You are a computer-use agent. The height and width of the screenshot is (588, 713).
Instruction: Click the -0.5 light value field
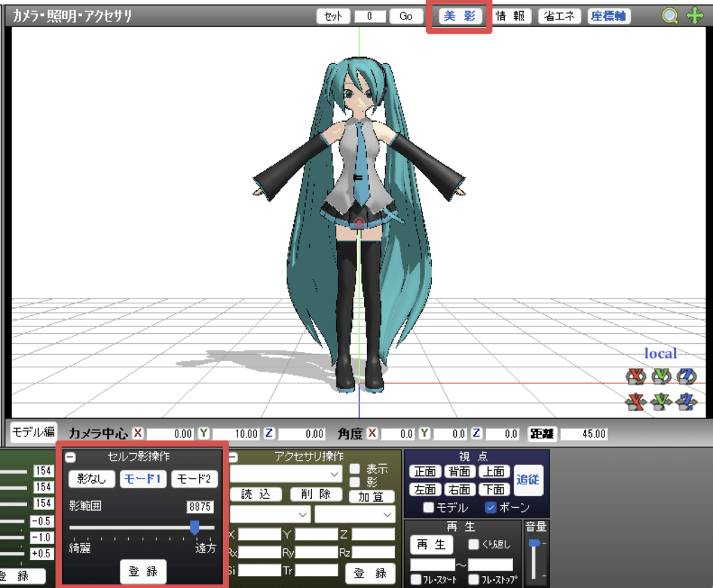pyautogui.click(x=41, y=521)
